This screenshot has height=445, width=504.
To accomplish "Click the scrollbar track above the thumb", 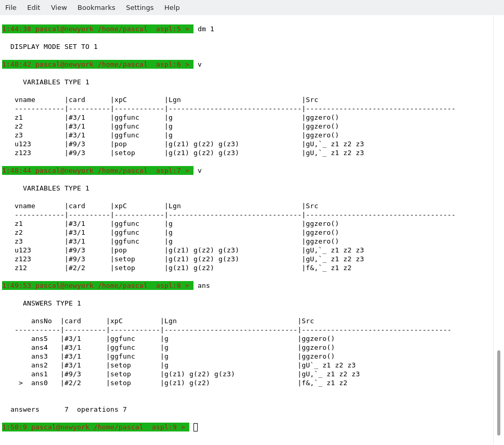I will click(x=498, y=182).
